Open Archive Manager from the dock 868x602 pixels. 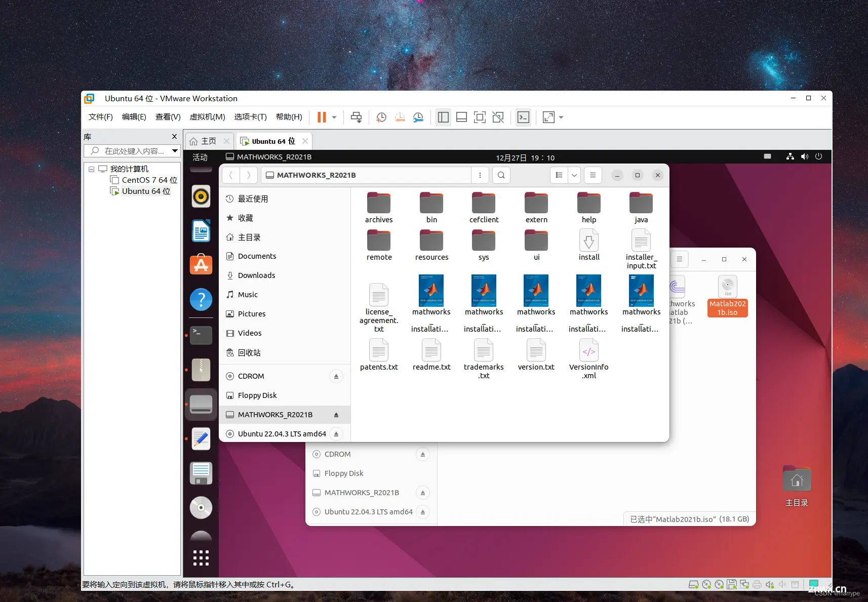(201, 370)
